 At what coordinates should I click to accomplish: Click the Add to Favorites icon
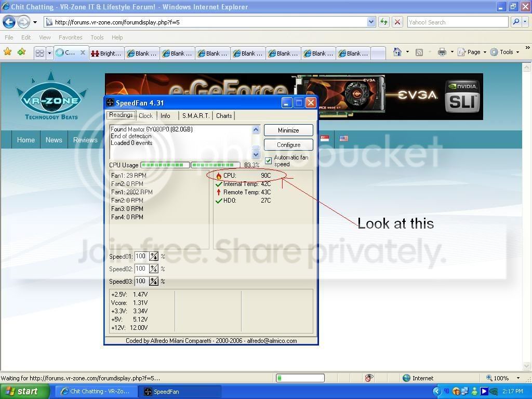point(22,52)
